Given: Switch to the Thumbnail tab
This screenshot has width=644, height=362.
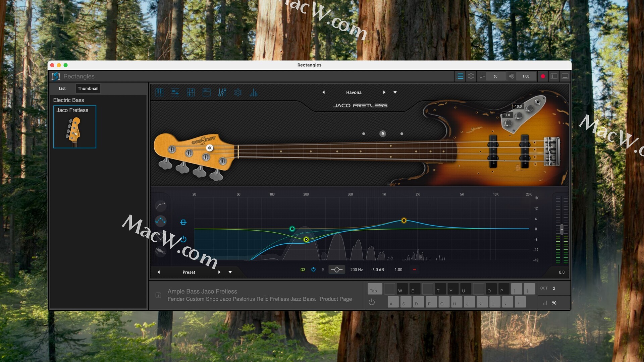Looking at the screenshot, I should [88, 88].
